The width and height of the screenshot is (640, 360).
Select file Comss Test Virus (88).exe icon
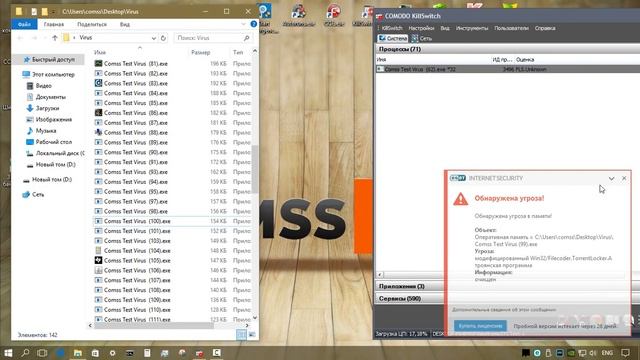[98, 132]
